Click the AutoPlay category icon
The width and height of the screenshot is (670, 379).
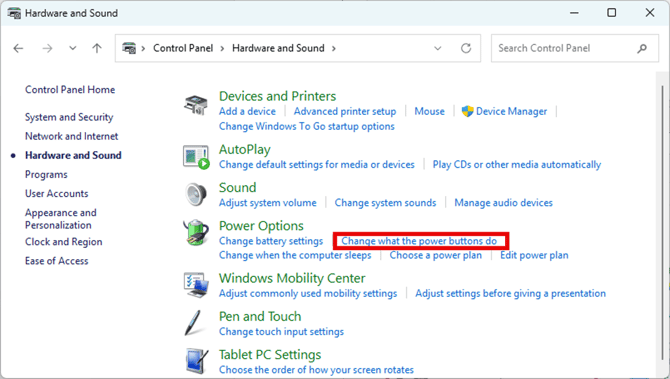tap(196, 157)
